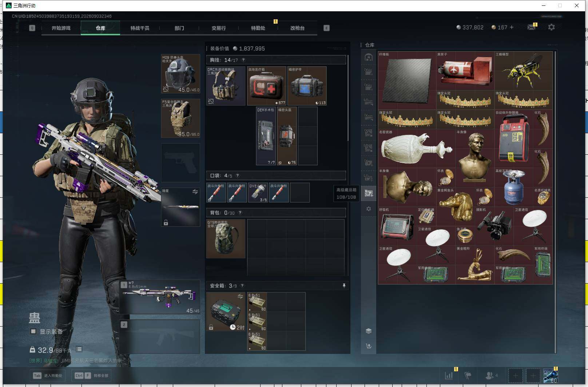
Task: Open the weight details list icon
Action: point(79,349)
